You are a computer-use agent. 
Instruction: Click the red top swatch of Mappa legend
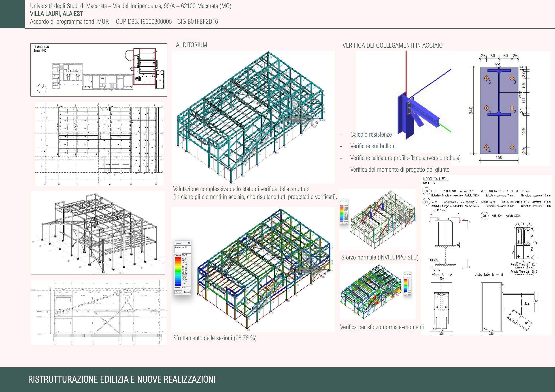point(178,258)
